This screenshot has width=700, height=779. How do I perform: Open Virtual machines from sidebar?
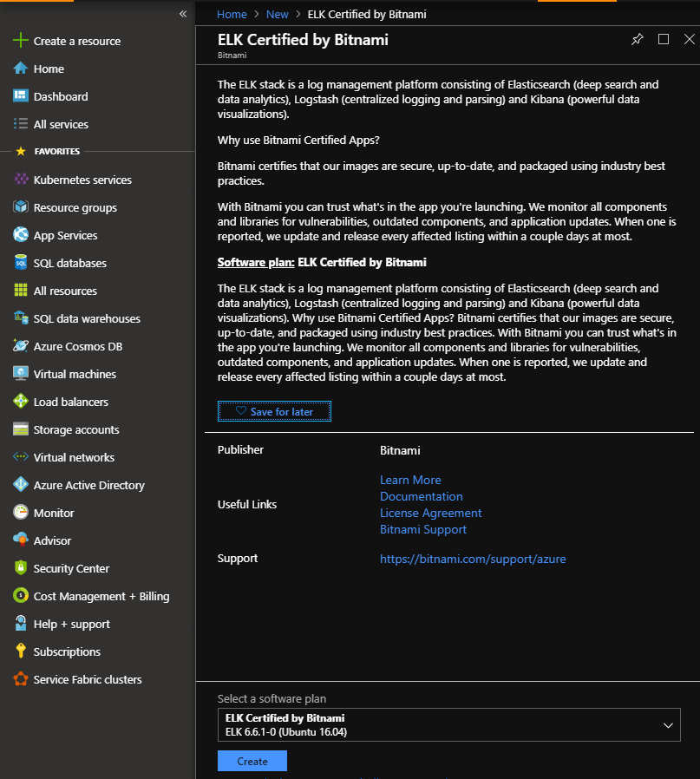pos(74,374)
